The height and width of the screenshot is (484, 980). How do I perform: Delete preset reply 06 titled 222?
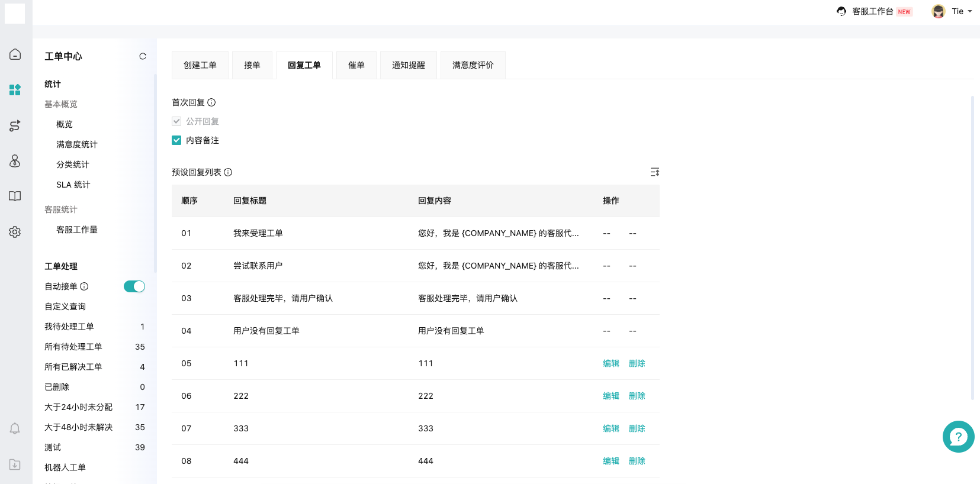637,396
